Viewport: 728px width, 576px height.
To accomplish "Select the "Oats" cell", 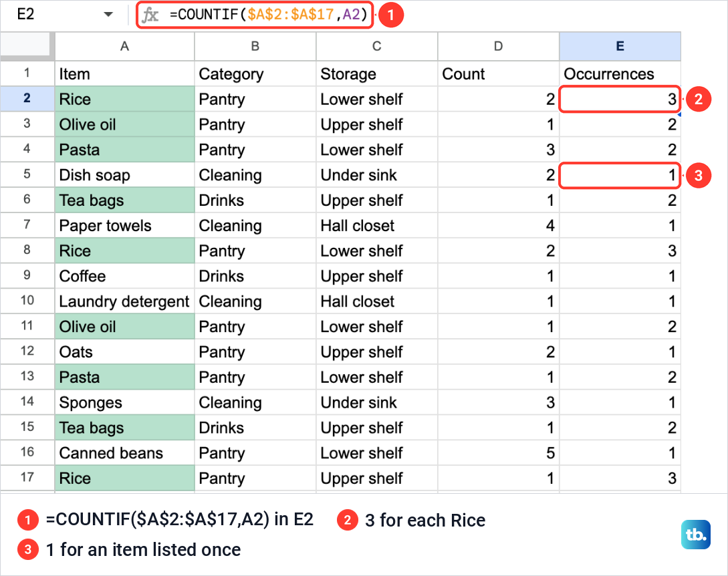I will tap(124, 352).
